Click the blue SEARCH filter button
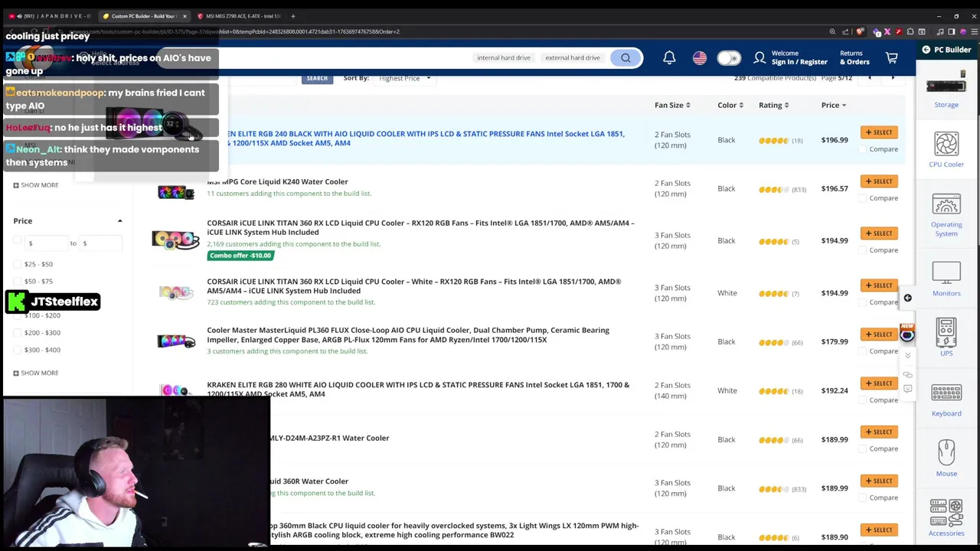Screen dimensions: 980x551 click(x=317, y=78)
